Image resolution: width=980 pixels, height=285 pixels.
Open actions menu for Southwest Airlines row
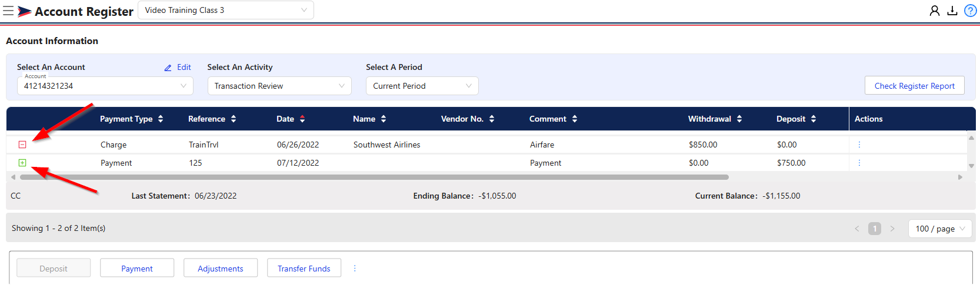coord(859,145)
